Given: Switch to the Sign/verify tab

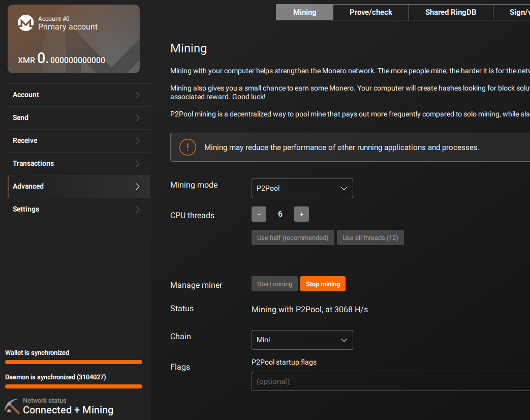Looking at the screenshot, I should tap(512, 12).
